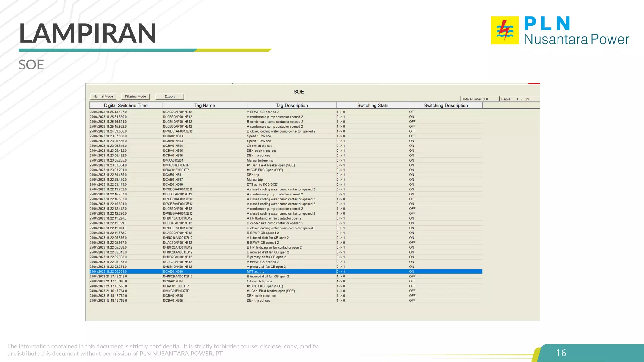Image resolution: width=644 pixels, height=362 pixels.
Task: Click the Switching Description column header
Action: coord(446,105)
